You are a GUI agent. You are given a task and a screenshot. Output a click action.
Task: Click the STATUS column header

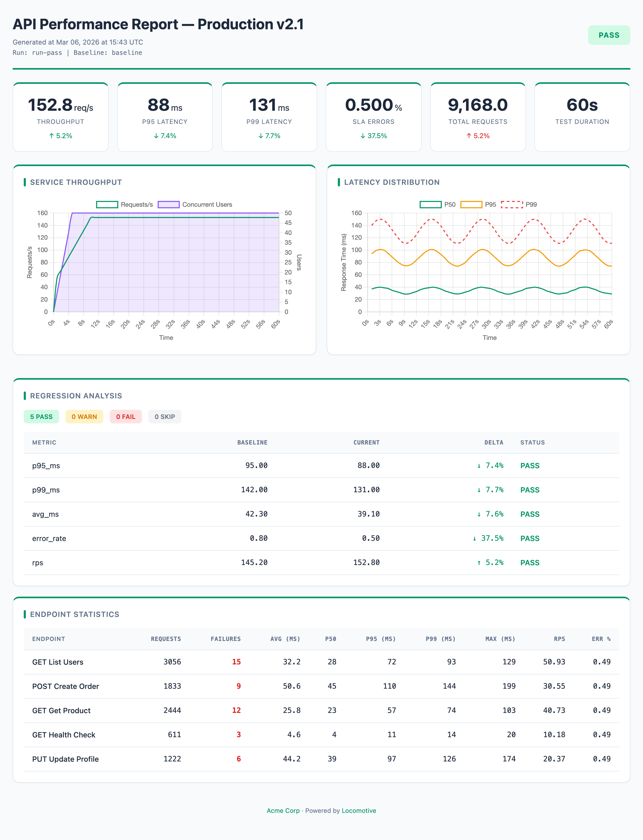(532, 443)
